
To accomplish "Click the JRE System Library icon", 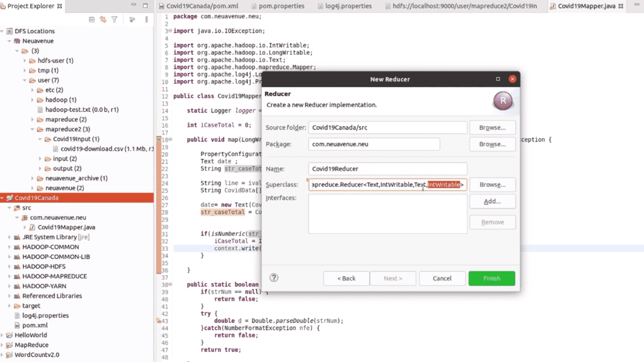I will pos(17,237).
